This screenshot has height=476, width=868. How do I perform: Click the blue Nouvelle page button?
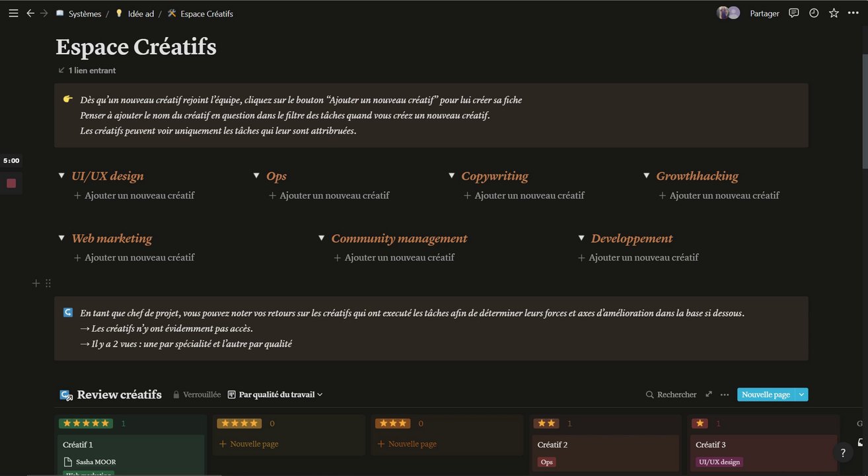766,395
